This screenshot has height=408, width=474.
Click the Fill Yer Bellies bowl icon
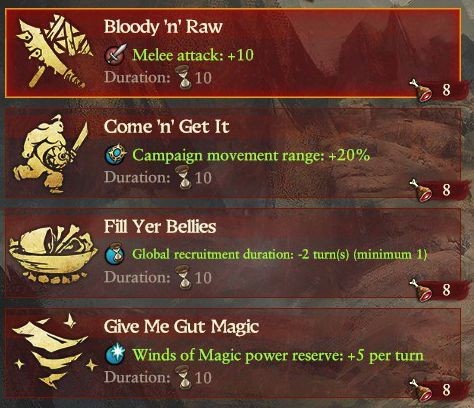(x=53, y=254)
